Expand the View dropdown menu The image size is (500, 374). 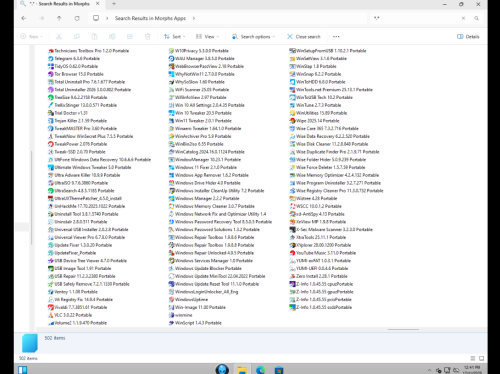(x=207, y=37)
